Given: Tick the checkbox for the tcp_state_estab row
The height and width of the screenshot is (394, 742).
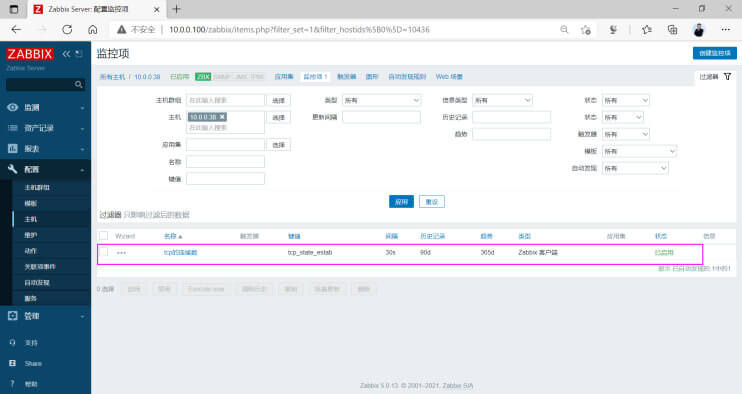Looking at the screenshot, I should [x=104, y=252].
